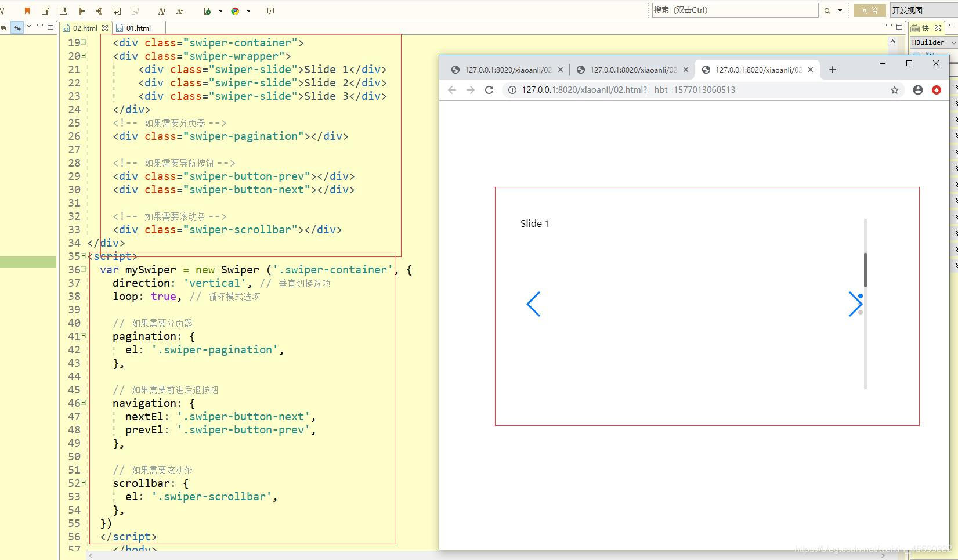This screenshot has width=958, height=560.
Task: Click the 问答 button
Action: pyautogui.click(x=870, y=10)
